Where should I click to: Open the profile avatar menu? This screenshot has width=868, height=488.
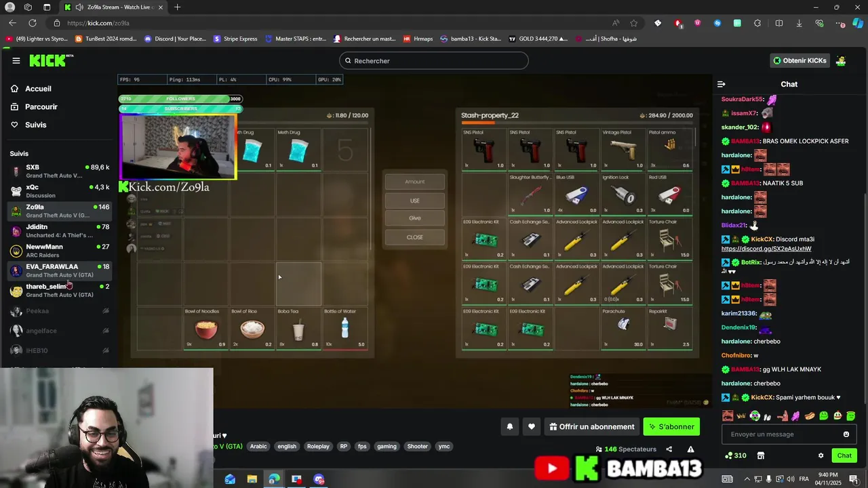tap(841, 61)
